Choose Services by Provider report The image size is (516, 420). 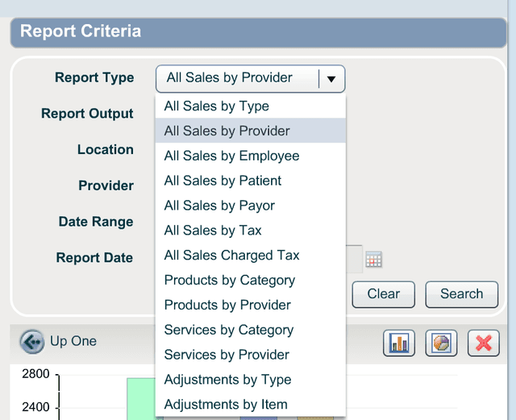tap(251, 355)
